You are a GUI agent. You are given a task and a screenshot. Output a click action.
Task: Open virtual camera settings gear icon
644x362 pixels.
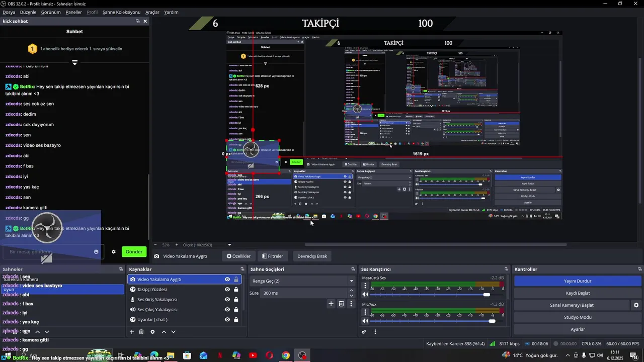[x=636, y=305]
